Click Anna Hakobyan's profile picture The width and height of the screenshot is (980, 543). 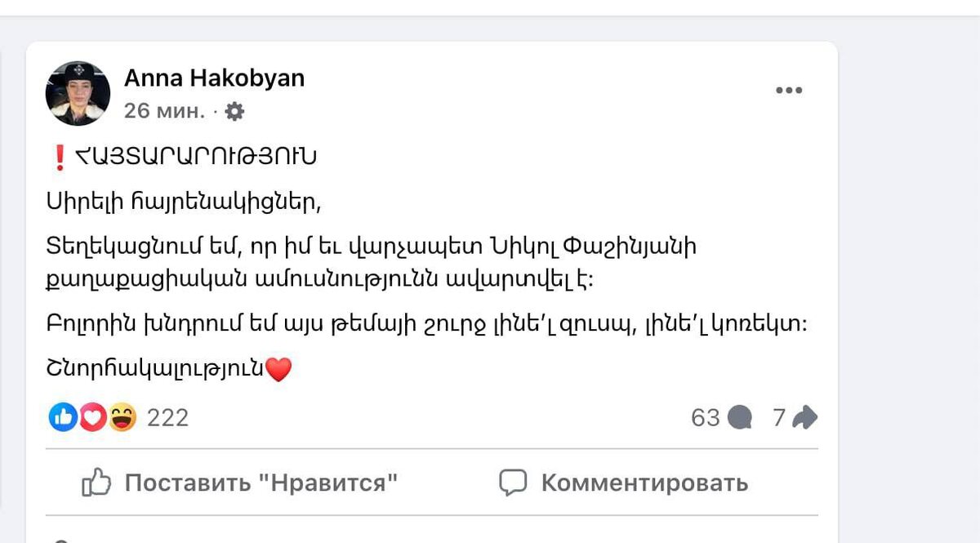point(78,91)
